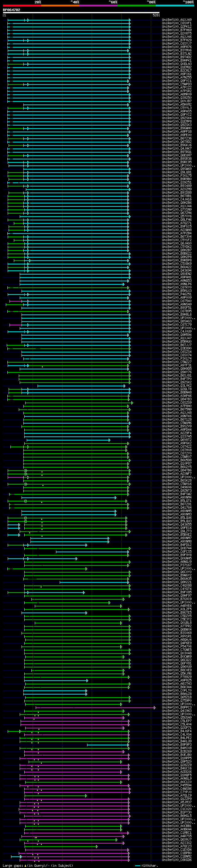
Task: Select hit label UniRef100_Q1EMQ2
Action: pos(177,67)
